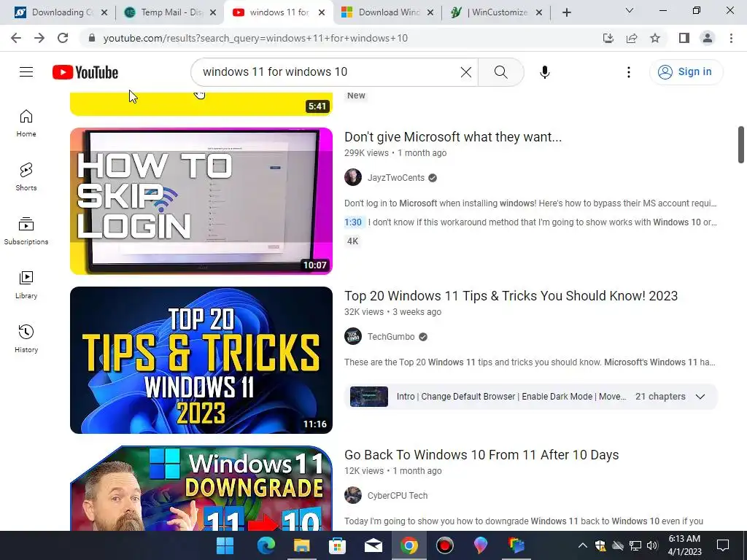This screenshot has width=747, height=560.
Task: Open video Don't give Microsoft what they want
Action: coord(453,137)
